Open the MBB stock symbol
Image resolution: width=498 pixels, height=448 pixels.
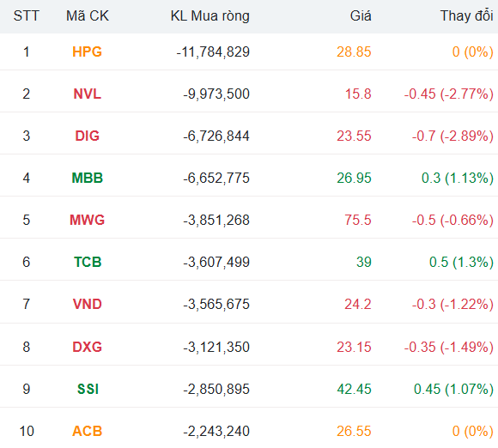[x=88, y=178]
